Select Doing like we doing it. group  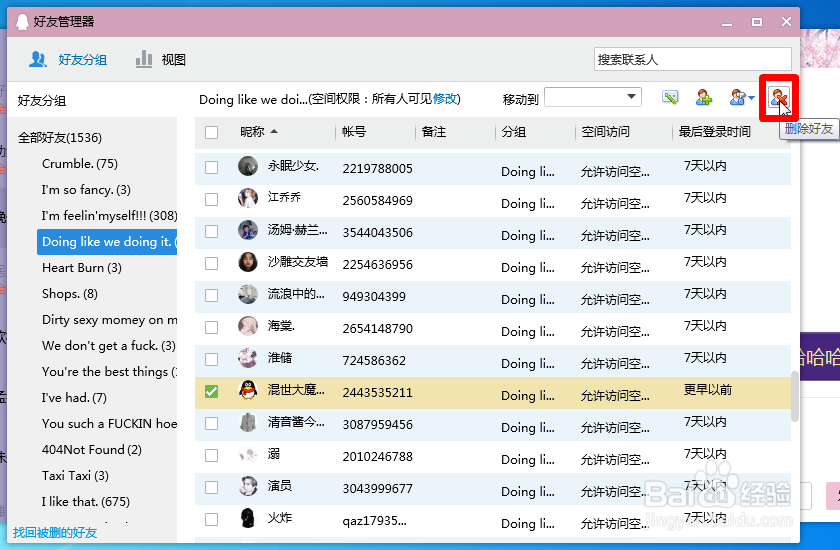click(107, 242)
